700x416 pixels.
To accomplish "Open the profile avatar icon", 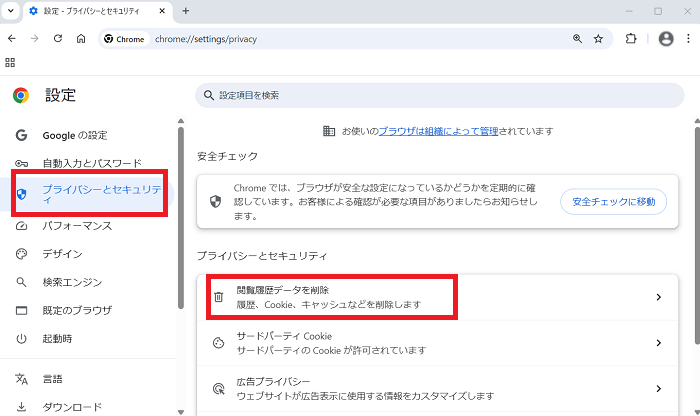I will click(666, 39).
